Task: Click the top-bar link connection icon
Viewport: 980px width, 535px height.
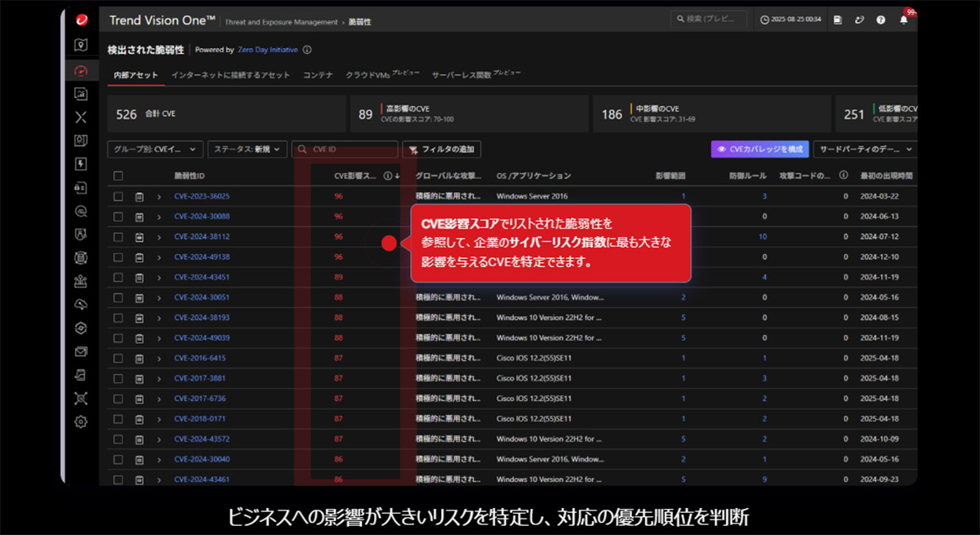Action: [859, 20]
